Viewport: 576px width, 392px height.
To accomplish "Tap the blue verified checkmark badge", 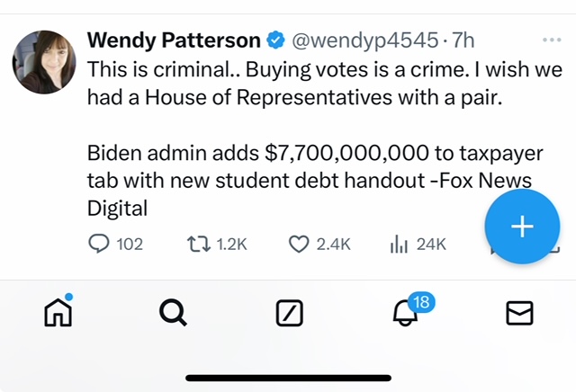I will (277, 41).
